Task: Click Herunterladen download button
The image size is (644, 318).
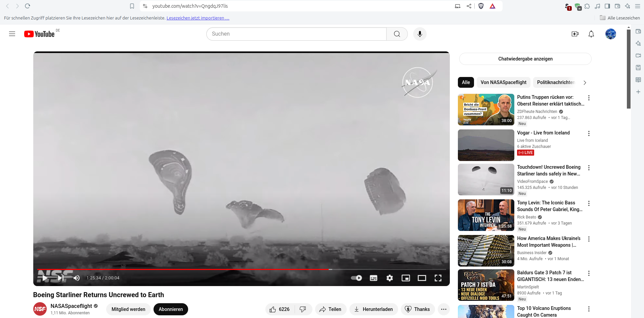Action: (374, 309)
